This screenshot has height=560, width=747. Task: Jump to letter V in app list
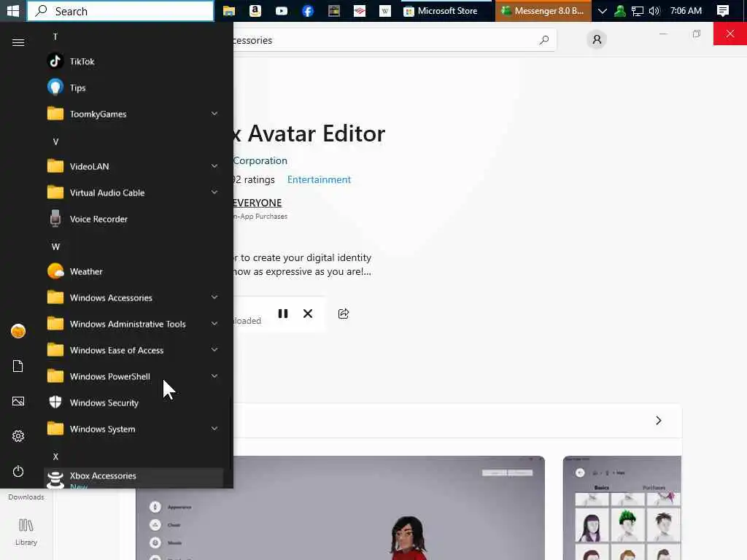[x=55, y=141]
